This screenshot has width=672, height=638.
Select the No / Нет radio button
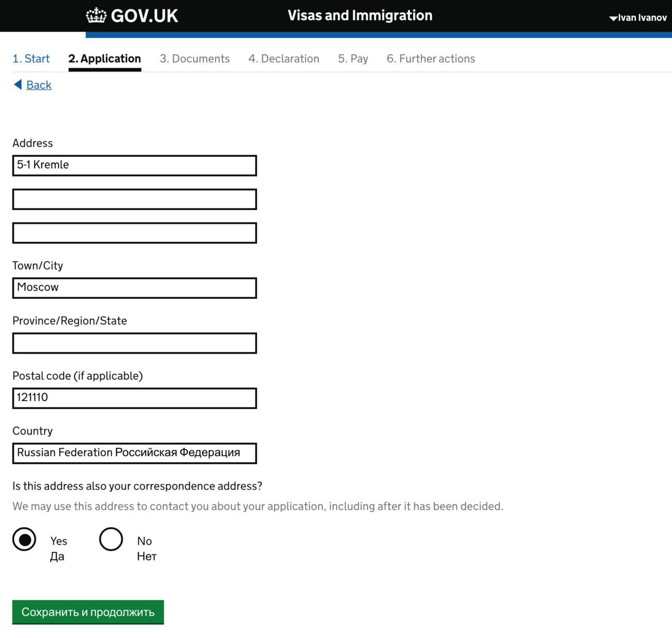(x=111, y=539)
